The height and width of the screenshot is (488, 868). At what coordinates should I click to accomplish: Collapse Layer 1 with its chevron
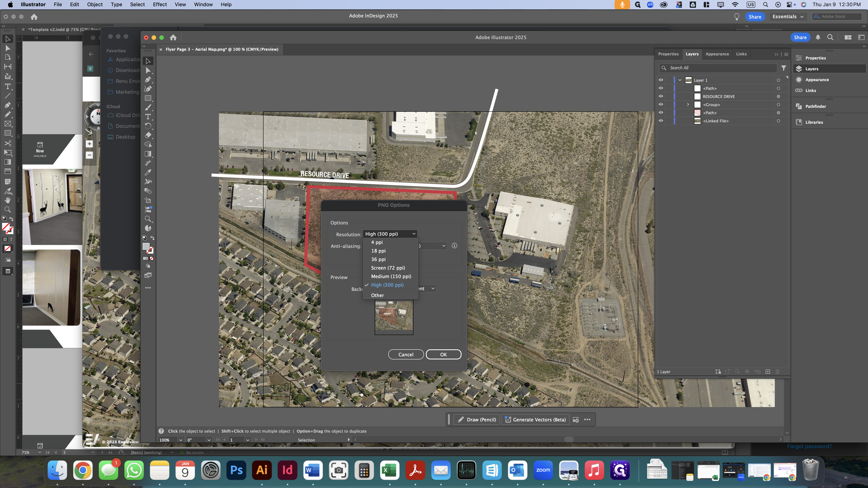tap(680, 80)
